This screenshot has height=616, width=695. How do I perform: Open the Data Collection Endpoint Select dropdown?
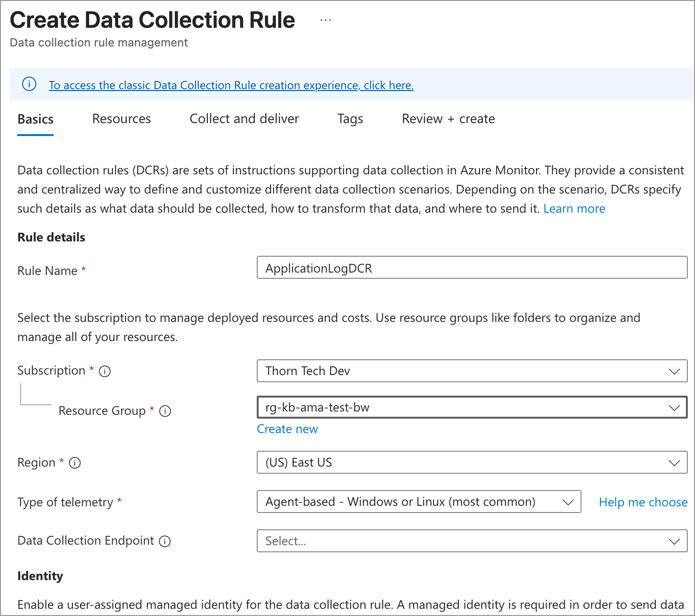click(x=472, y=541)
